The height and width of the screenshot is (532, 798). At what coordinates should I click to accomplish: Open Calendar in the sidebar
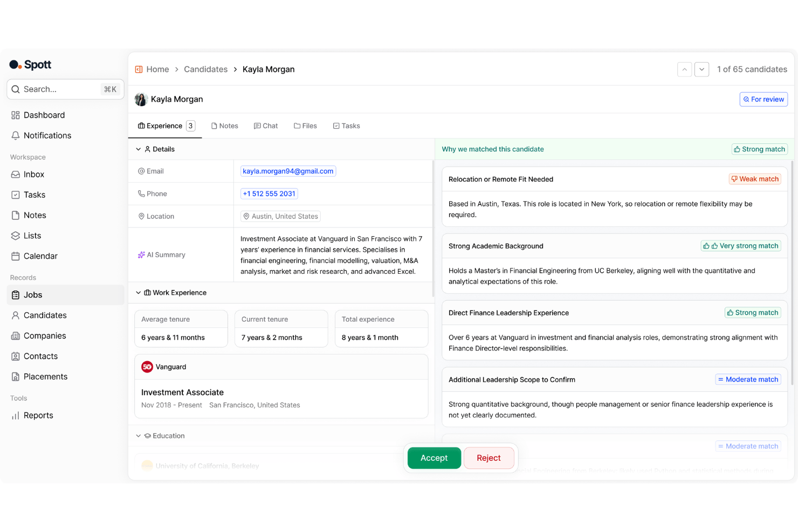(65, 256)
